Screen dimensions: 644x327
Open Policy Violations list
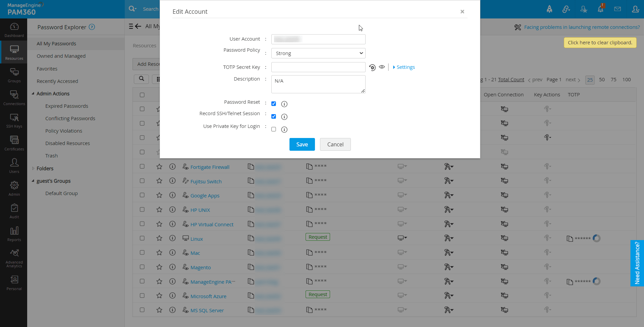click(64, 131)
